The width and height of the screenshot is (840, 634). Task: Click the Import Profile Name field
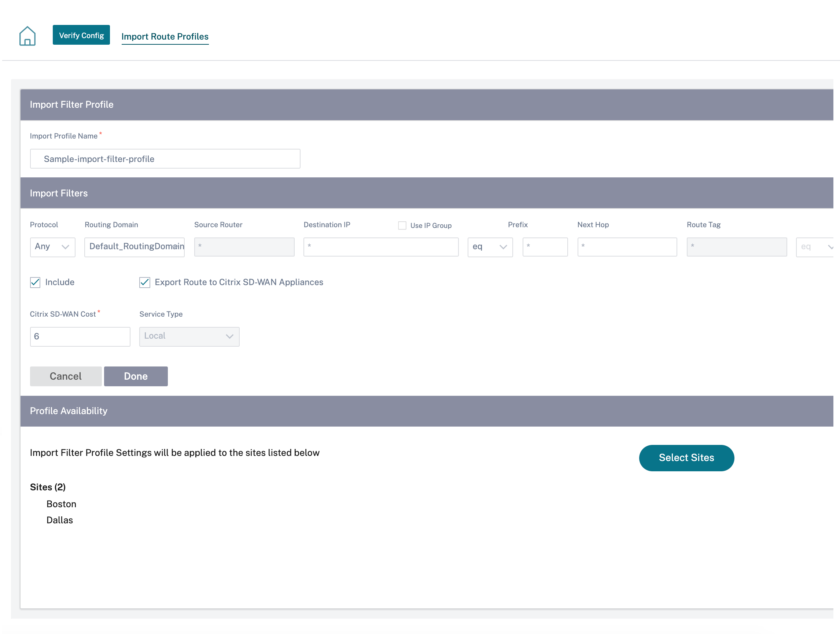pyautogui.click(x=165, y=159)
